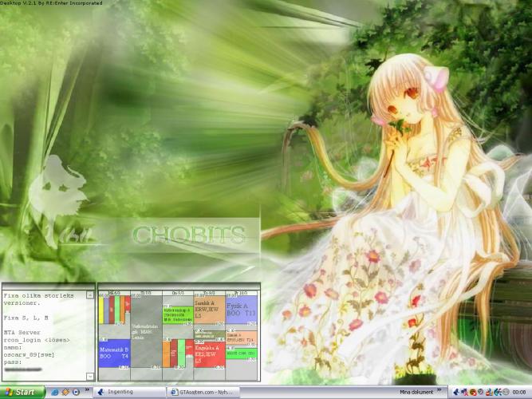Select the orange Samhk A L5 block
Image resolution: width=532 pixels, height=399 pixels.
coord(209,310)
